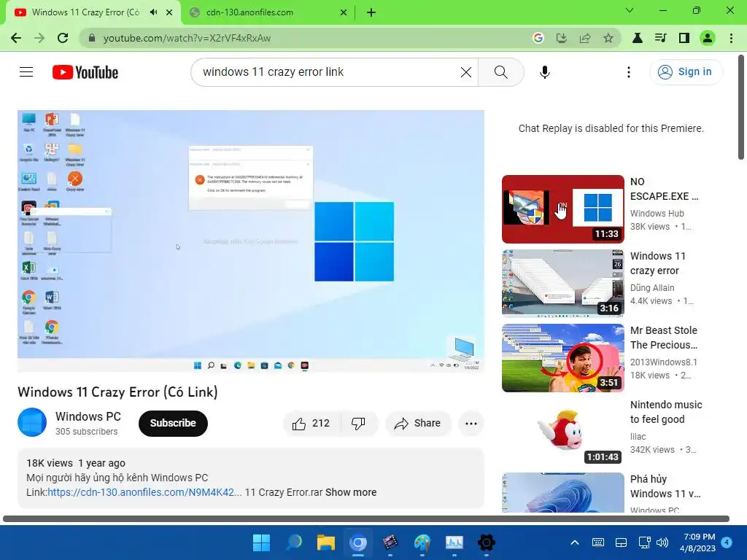Click the horizontal scrollbar at bottom
747x560 pixels.
(x=366, y=518)
